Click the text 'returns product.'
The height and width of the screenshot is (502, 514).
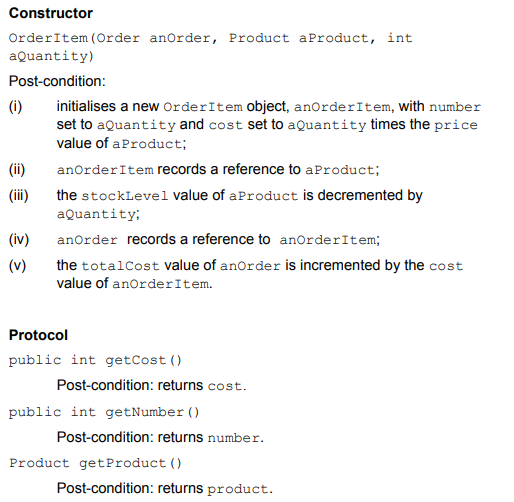(x=215, y=488)
